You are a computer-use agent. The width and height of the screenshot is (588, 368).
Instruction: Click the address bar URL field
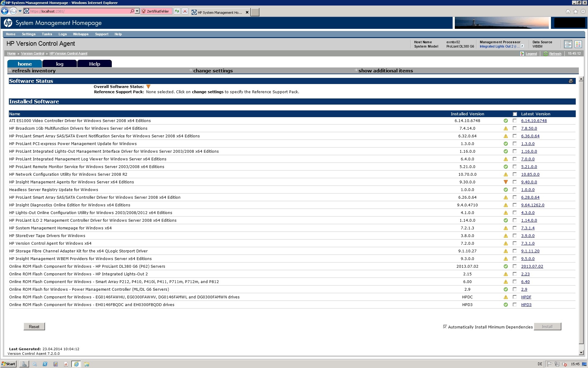pos(80,11)
